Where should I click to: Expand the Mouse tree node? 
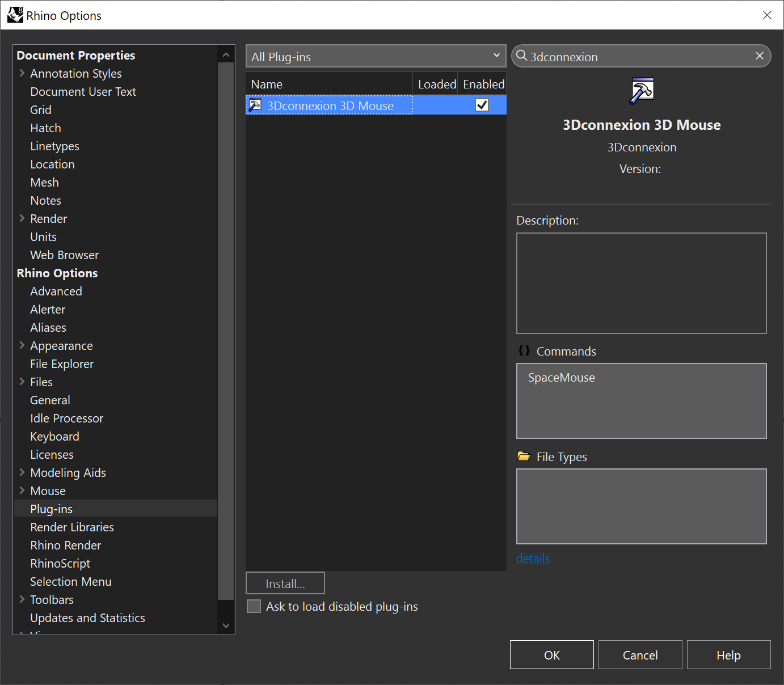point(22,491)
